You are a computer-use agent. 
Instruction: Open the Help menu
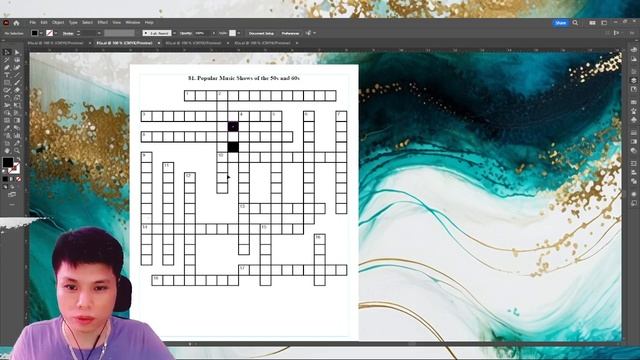[149, 23]
